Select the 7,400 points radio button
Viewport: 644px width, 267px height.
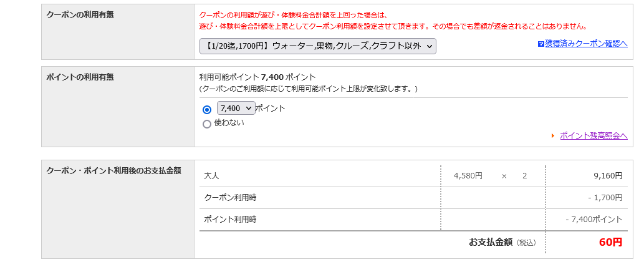(207, 109)
